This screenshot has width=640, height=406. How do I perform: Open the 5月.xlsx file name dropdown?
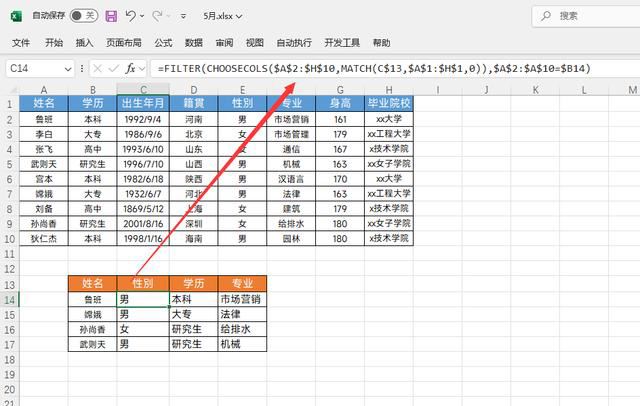point(223,16)
